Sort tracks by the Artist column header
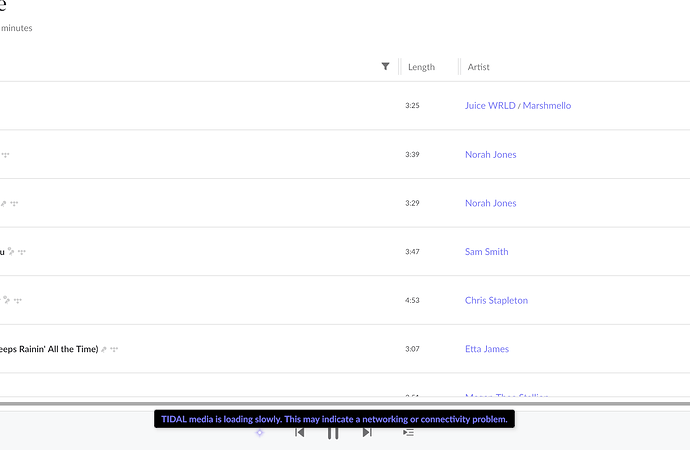 [478, 67]
